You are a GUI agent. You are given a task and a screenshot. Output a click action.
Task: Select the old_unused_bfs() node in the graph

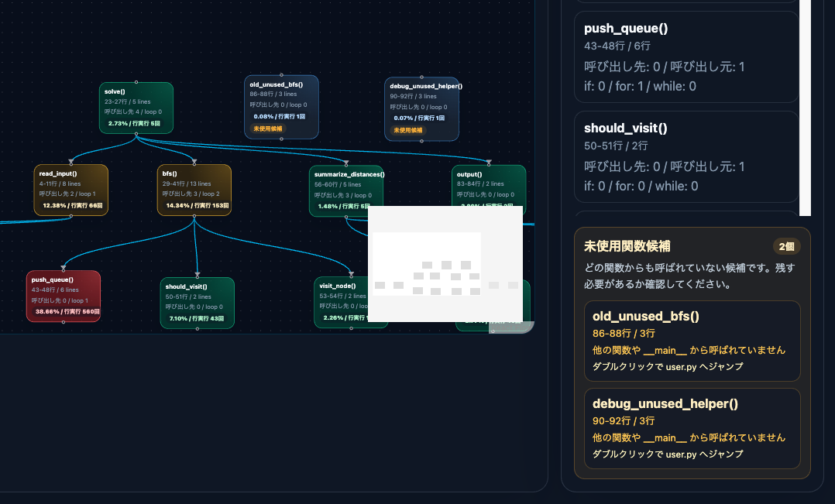coord(281,107)
